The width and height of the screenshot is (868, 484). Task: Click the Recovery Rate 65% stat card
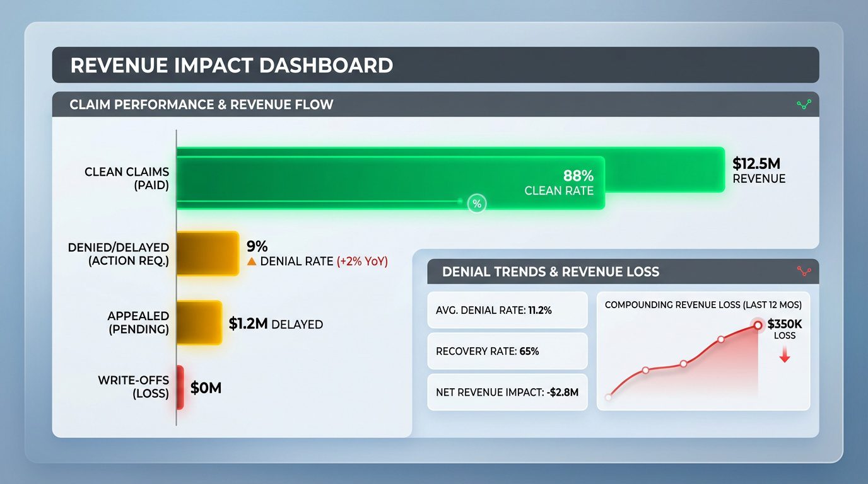507,351
